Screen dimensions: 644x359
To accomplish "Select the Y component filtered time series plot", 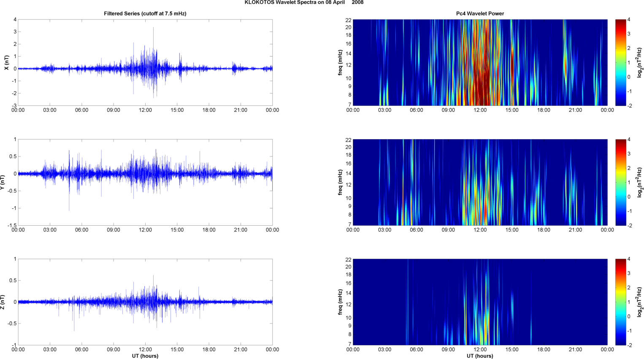I will (x=145, y=182).
